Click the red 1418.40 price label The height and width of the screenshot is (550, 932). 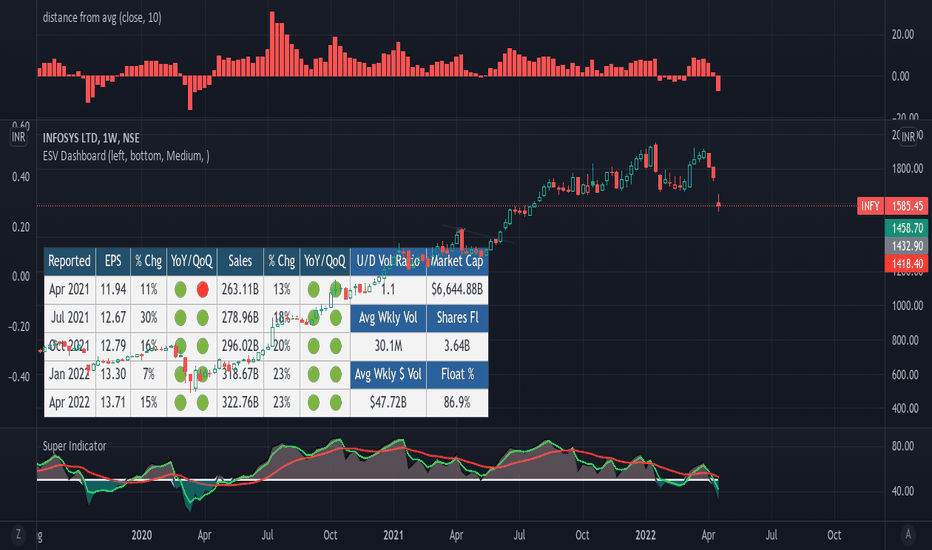(907, 263)
